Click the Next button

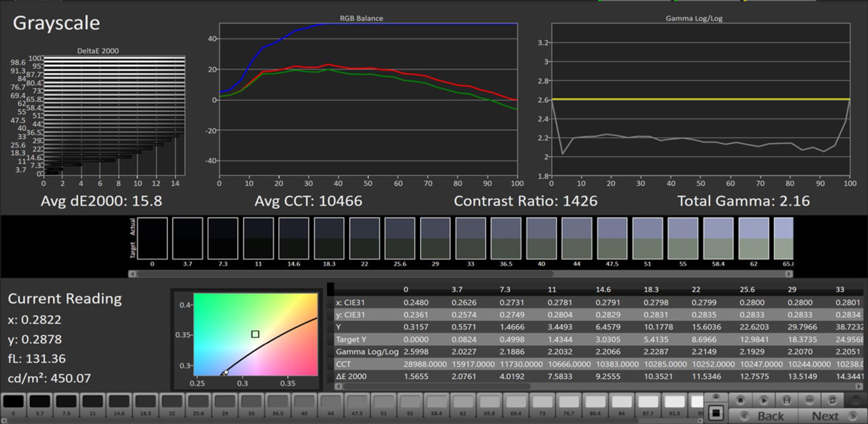tap(833, 416)
